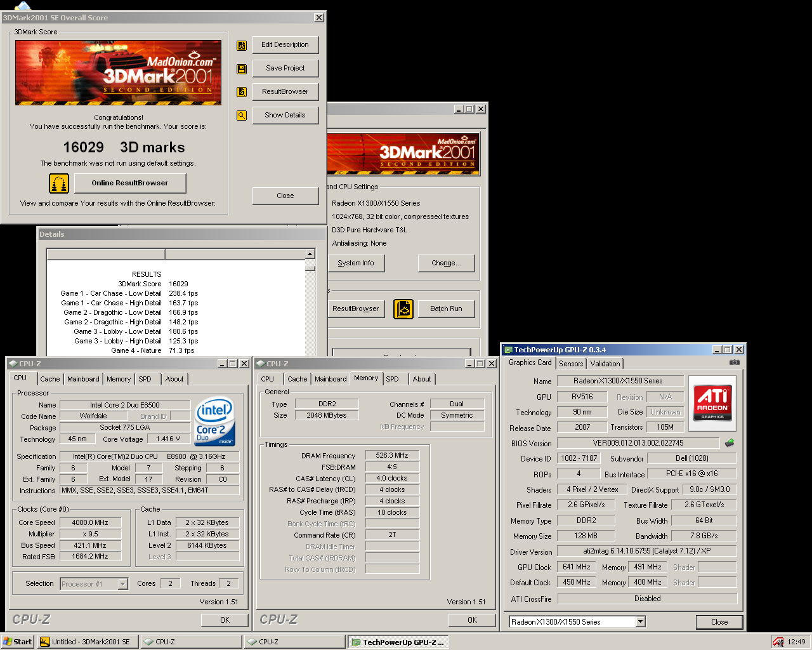Click the Batch Run button
The height and width of the screenshot is (650, 812).
click(446, 309)
